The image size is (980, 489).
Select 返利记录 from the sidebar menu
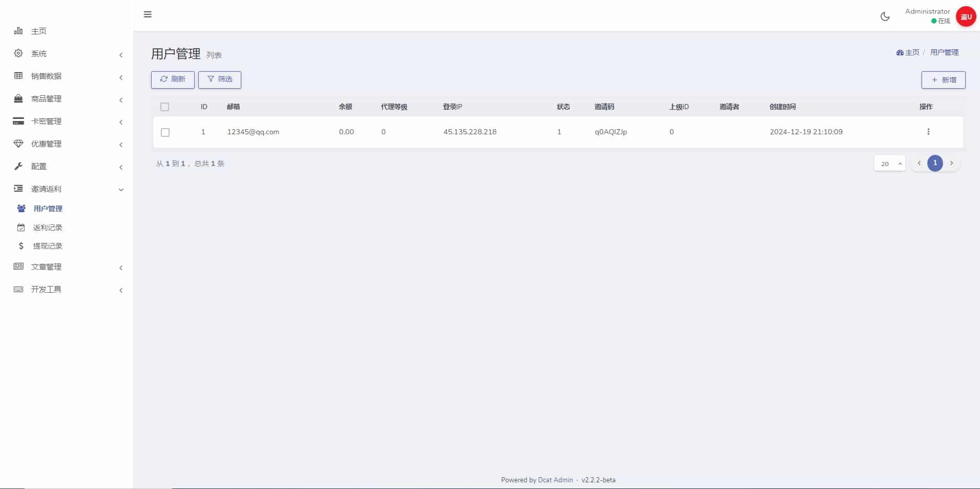point(48,227)
